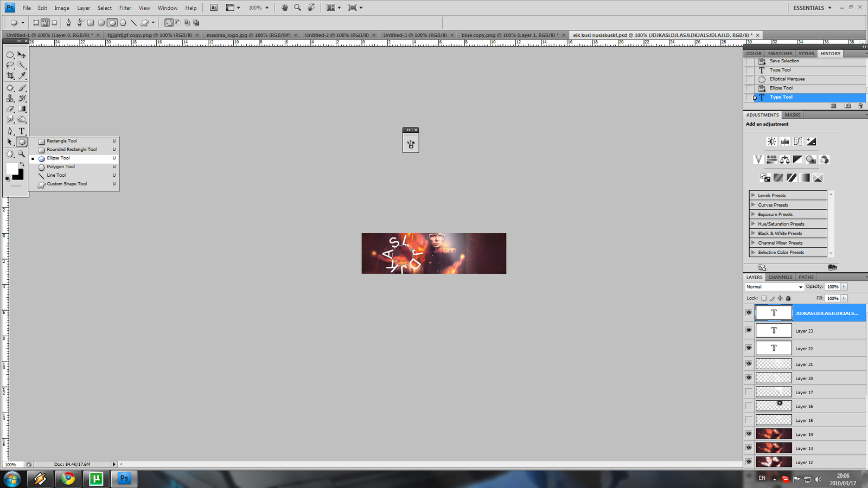This screenshot has width=868, height=488.
Task: Show hidden Layer 16
Action: (x=749, y=406)
